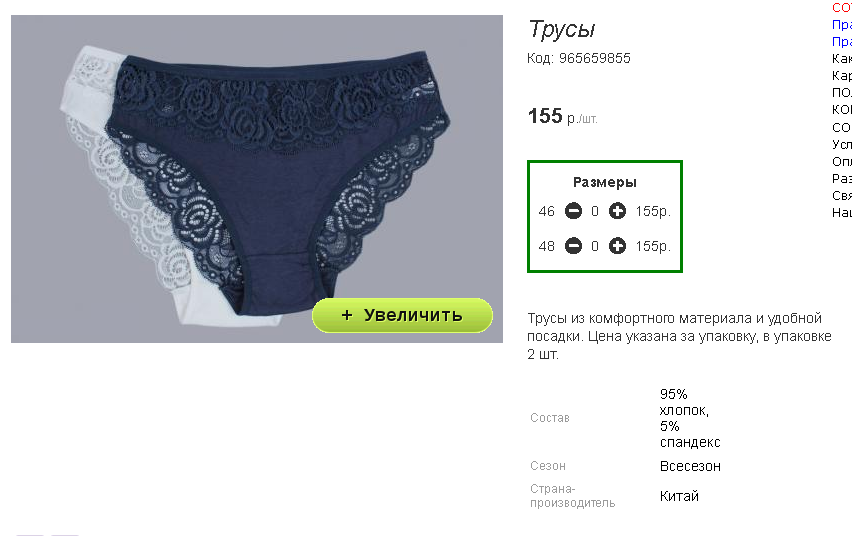Viewport: 852px width, 536px height.
Task: Increase quantity for size 48
Action: 617,246
